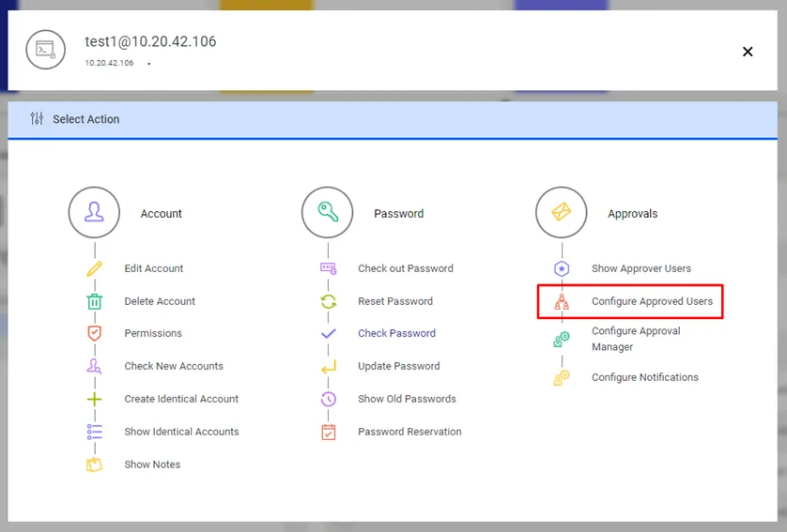Screen dimensions: 787x532
Task: Open Show Notes
Action: (x=152, y=464)
